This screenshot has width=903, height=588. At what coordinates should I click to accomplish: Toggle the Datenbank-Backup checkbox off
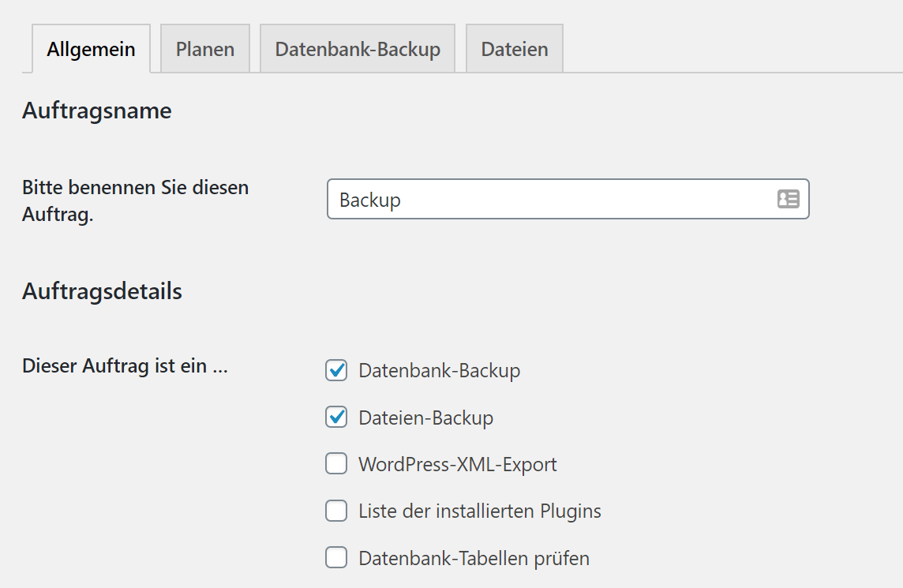pyautogui.click(x=335, y=370)
